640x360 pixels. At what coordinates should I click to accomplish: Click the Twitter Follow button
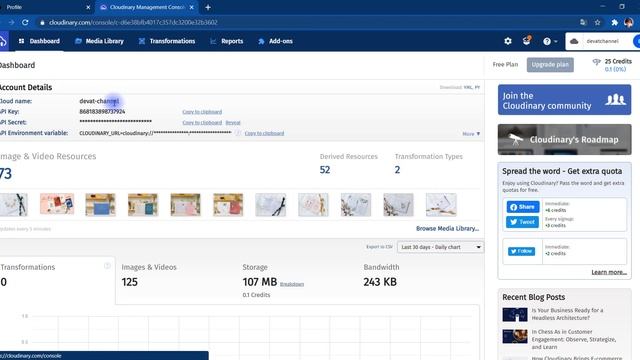tap(522, 251)
